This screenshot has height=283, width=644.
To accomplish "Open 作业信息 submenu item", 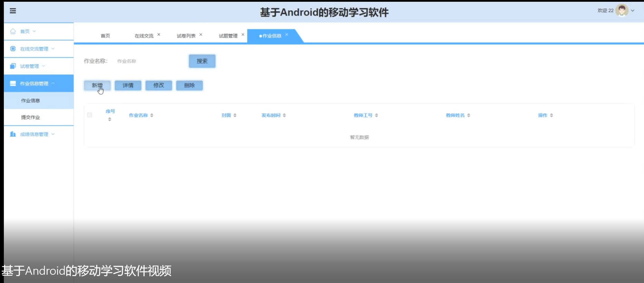I will click(x=39, y=100).
